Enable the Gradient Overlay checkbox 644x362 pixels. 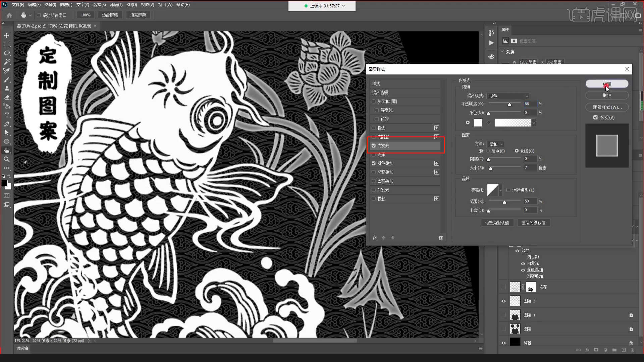374,172
